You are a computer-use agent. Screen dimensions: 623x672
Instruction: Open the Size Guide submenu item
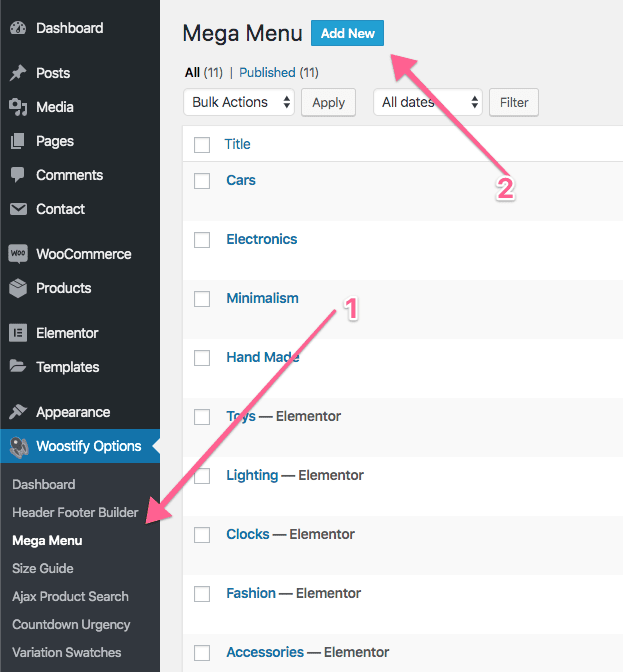[43, 569]
